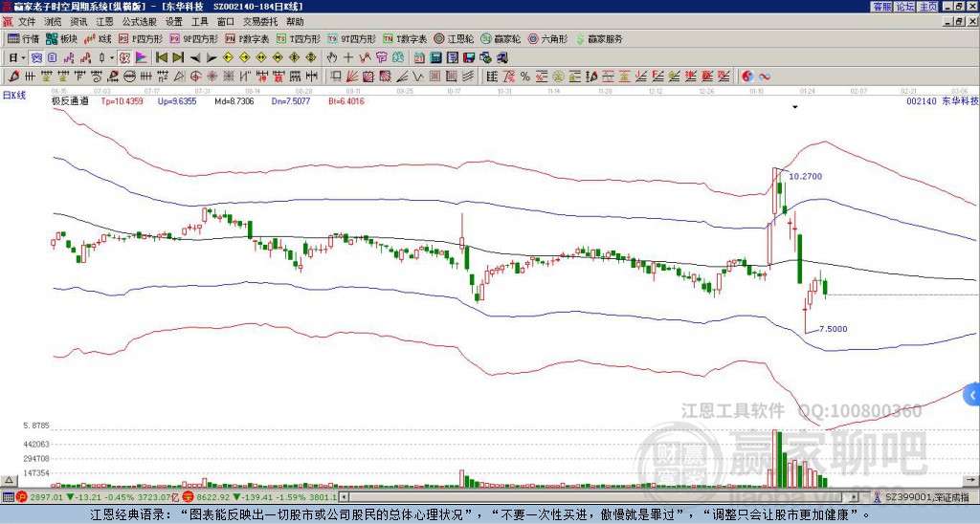The height and width of the screenshot is (524, 980).
Task: Click the 日K线 label
Action: coord(15,96)
